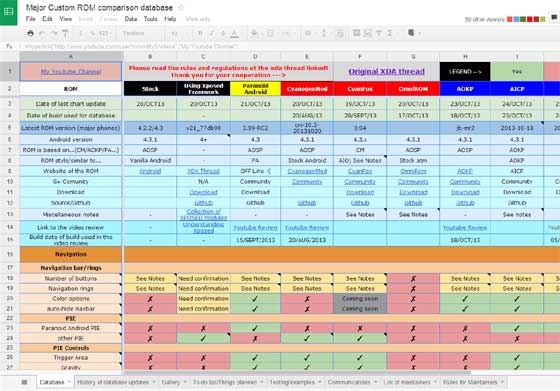Screen dimensions: 560x391
Task: Open the cell borders tool
Action: (x=270, y=33)
